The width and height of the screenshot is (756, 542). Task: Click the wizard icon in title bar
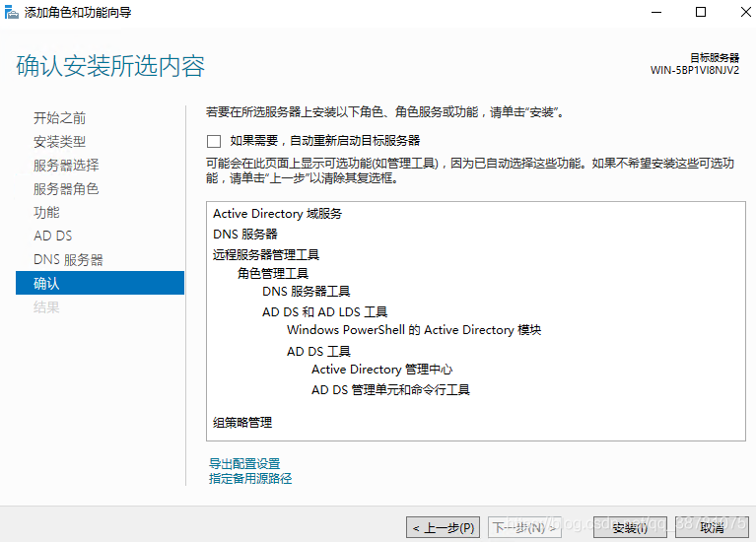point(11,12)
